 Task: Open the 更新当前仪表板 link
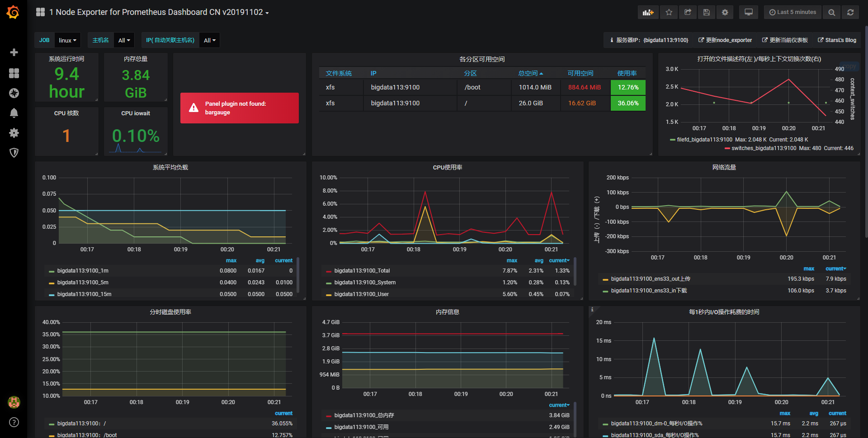pyautogui.click(x=785, y=40)
